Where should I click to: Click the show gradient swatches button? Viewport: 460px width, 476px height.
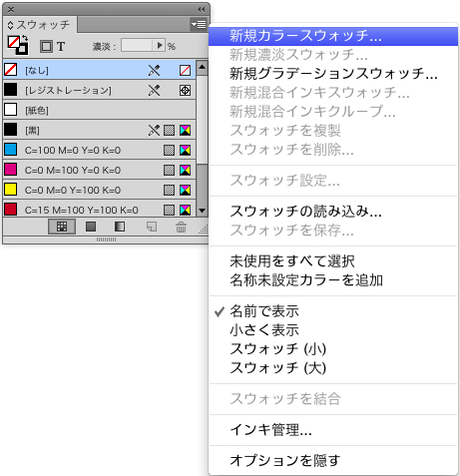pos(120,227)
